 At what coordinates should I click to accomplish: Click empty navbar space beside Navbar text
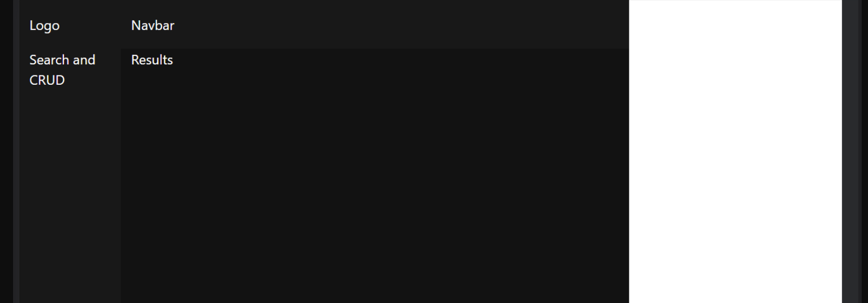point(398,25)
